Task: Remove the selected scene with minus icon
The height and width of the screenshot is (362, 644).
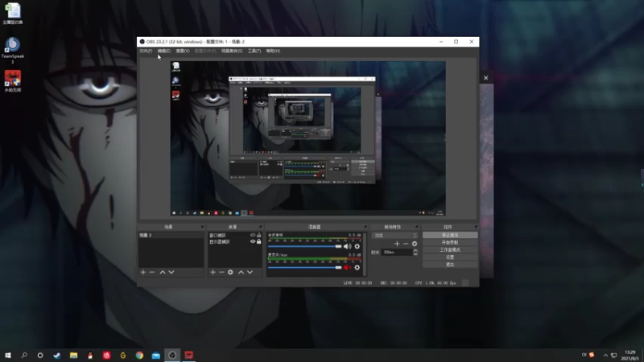Action: coord(152,272)
